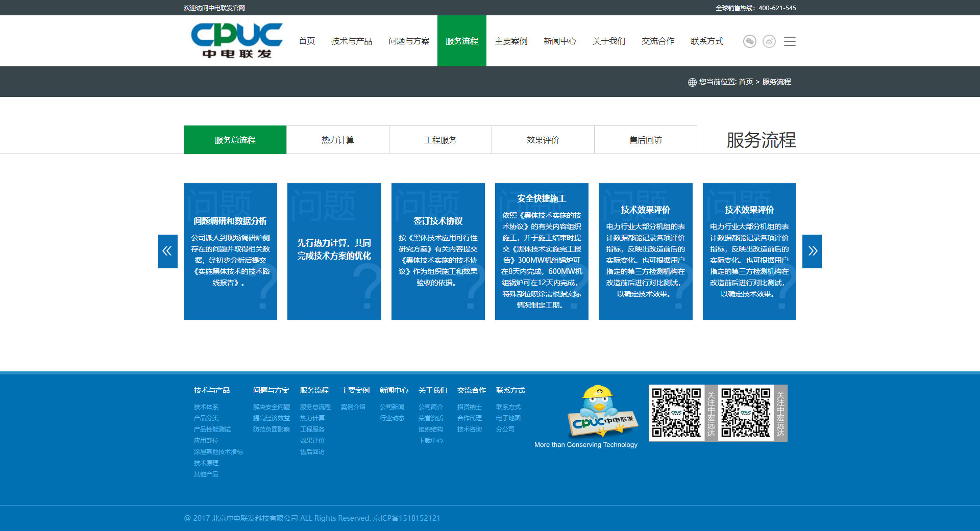Click 首页 link in the breadcrumb
Viewport: 980px width, 531px height.
(745, 82)
